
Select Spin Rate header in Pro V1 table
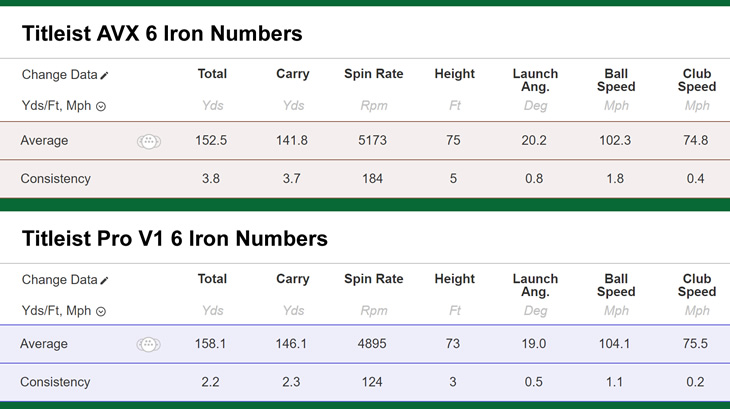374,279
